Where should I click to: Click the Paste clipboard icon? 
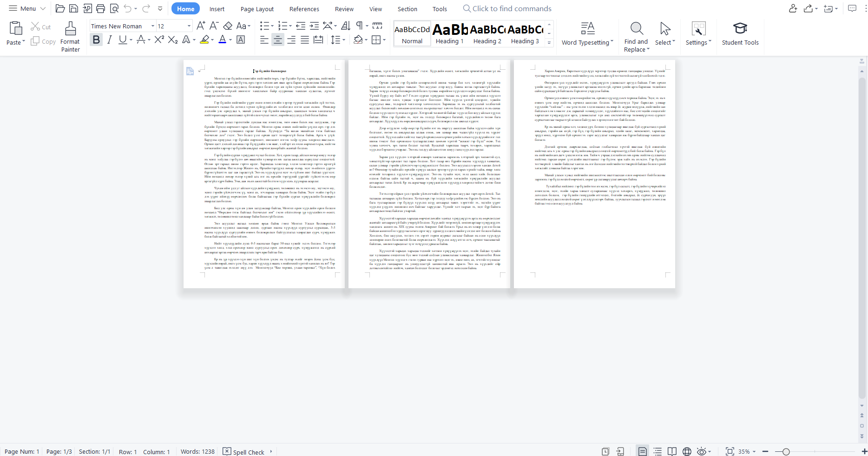(x=16, y=29)
